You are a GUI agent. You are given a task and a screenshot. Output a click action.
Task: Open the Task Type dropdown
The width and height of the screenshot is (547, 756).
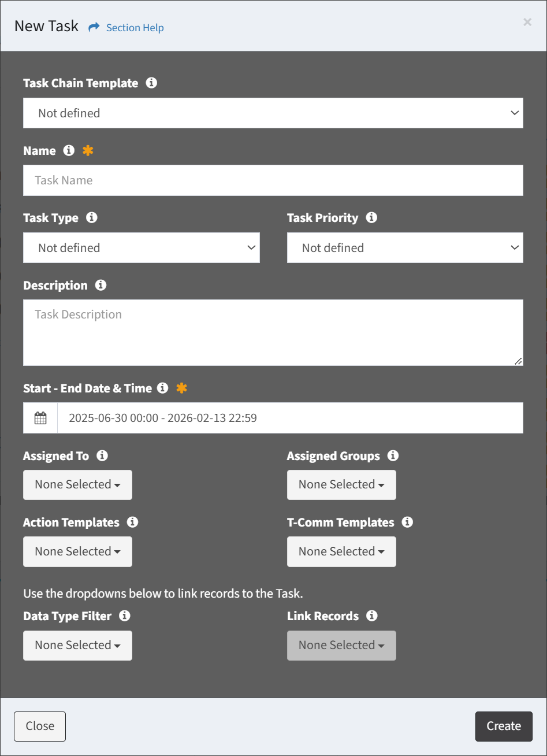[x=141, y=248]
